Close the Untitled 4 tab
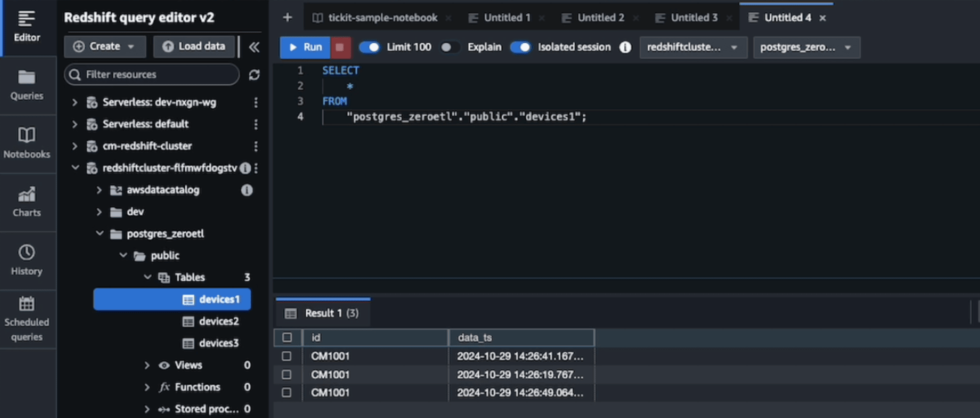 point(823,18)
